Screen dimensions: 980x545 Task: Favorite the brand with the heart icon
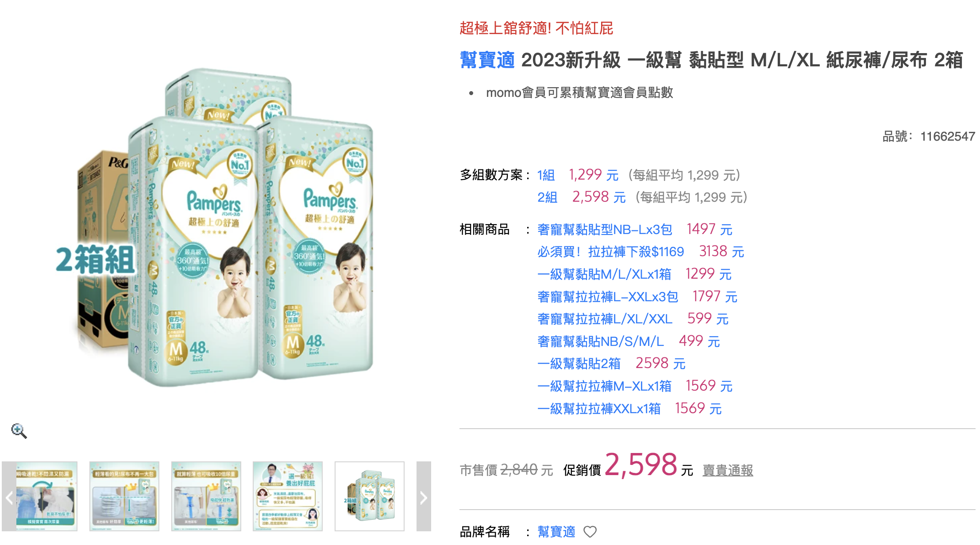tap(590, 531)
